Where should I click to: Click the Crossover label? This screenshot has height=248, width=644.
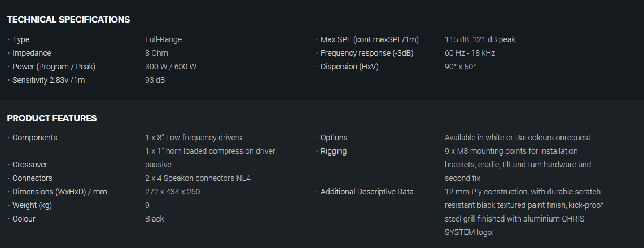point(30,165)
